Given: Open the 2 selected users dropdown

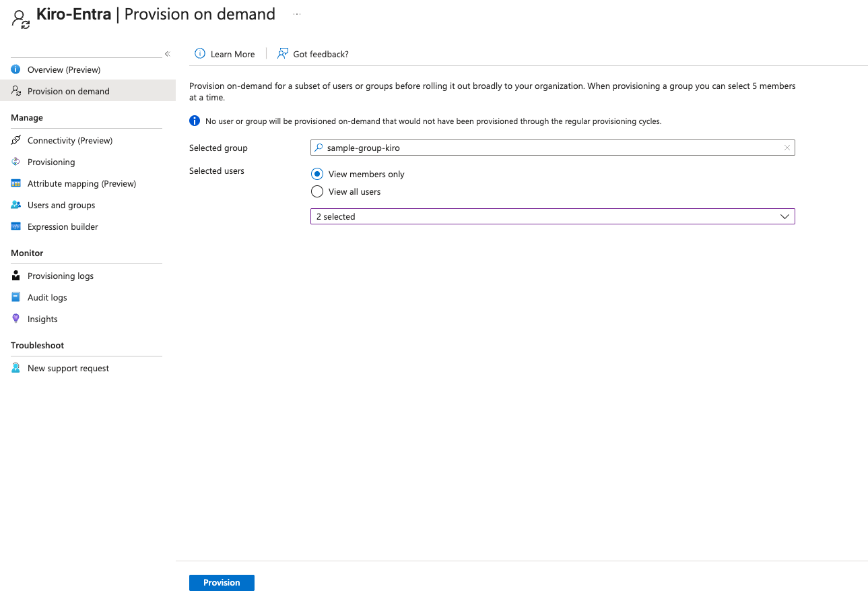Looking at the screenshot, I should [552, 216].
